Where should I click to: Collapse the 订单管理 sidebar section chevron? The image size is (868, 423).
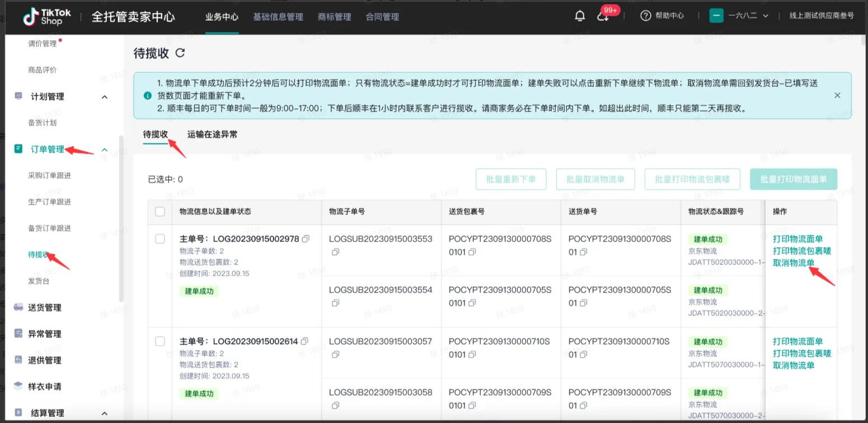(x=104, y=150)
